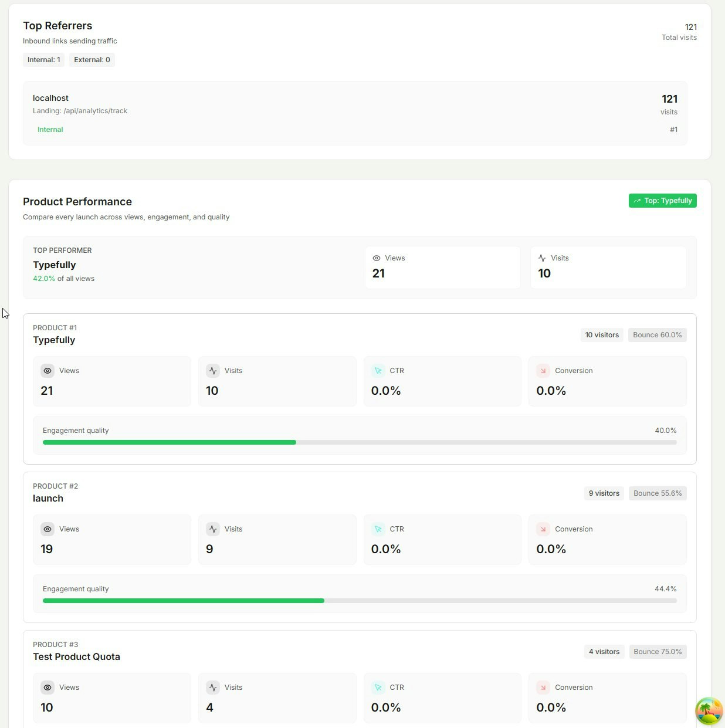The height and width of the screenshot is (728, 725).
Task: Click the CTR cursor icon for launch product
Action: (x=378, y=529)
